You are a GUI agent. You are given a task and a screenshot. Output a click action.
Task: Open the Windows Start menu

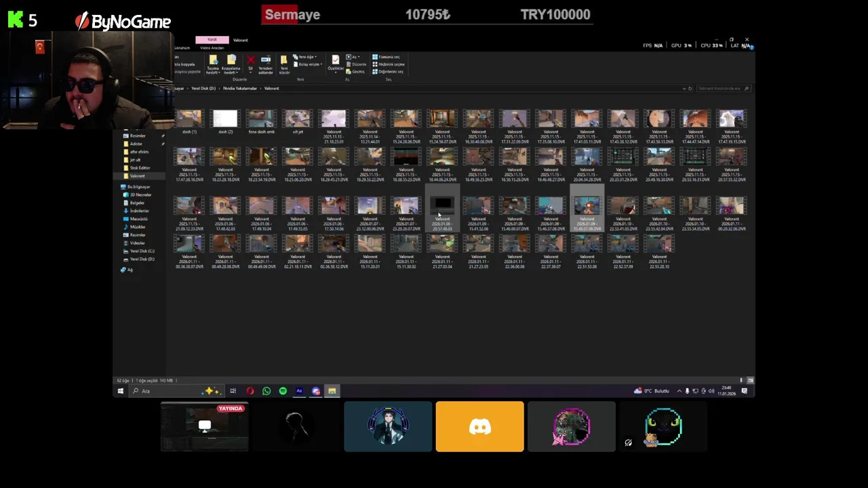121,391
